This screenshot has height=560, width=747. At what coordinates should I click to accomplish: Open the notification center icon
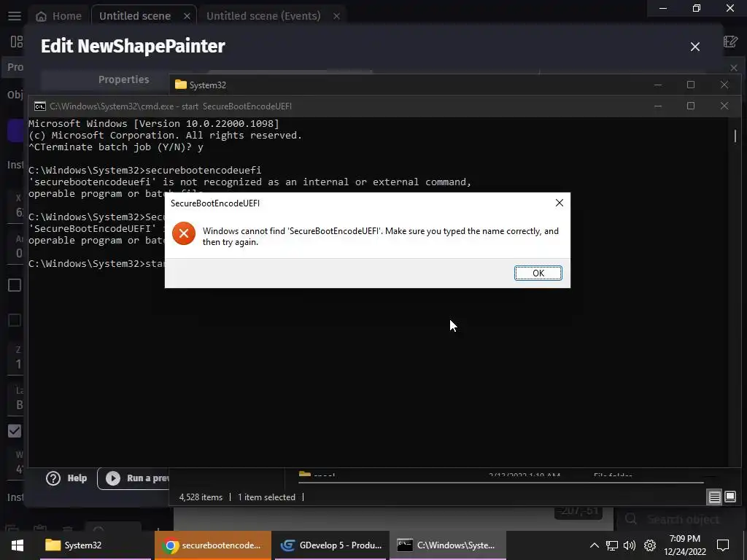(x=723, y=545)
